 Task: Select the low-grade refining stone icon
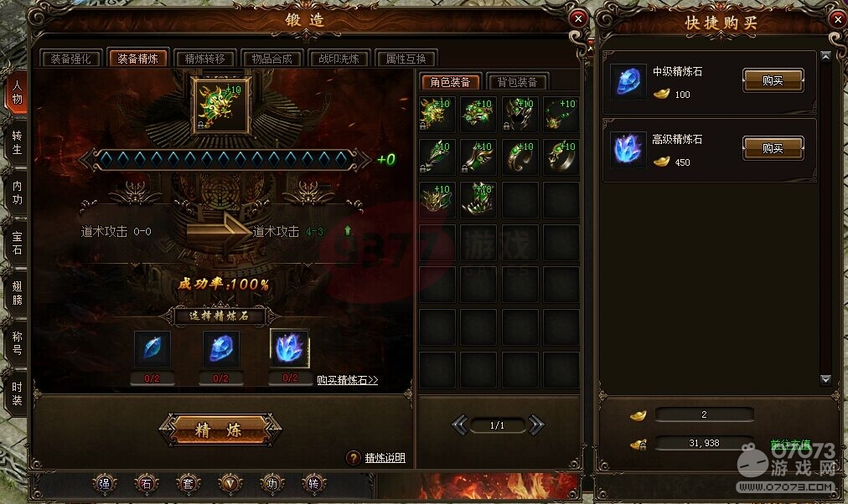pyautogui.click(x=153, y=348)
